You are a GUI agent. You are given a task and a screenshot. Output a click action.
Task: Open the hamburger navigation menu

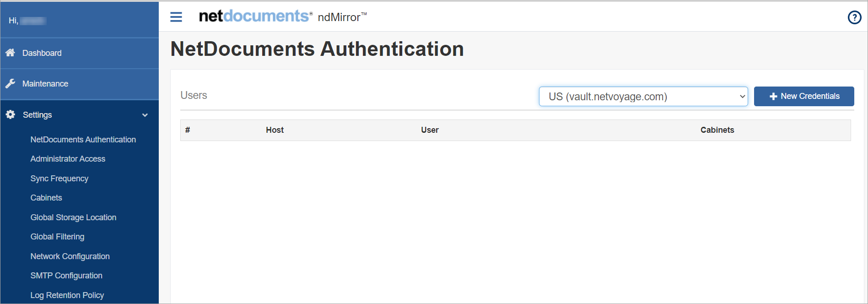pos(176,16)
